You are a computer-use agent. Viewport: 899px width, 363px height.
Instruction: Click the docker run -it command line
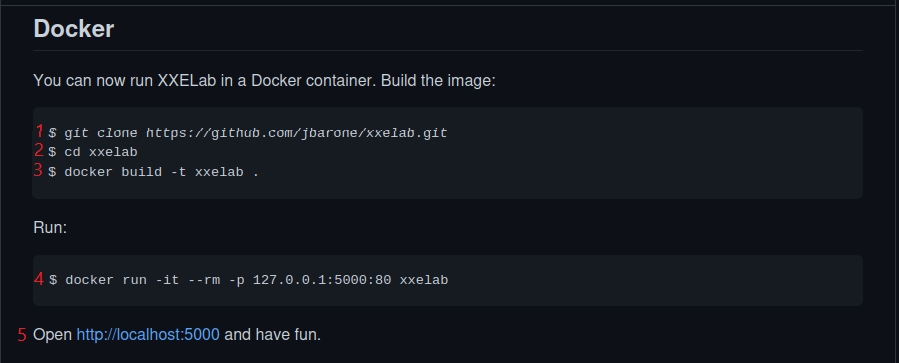tap(248, 280)
